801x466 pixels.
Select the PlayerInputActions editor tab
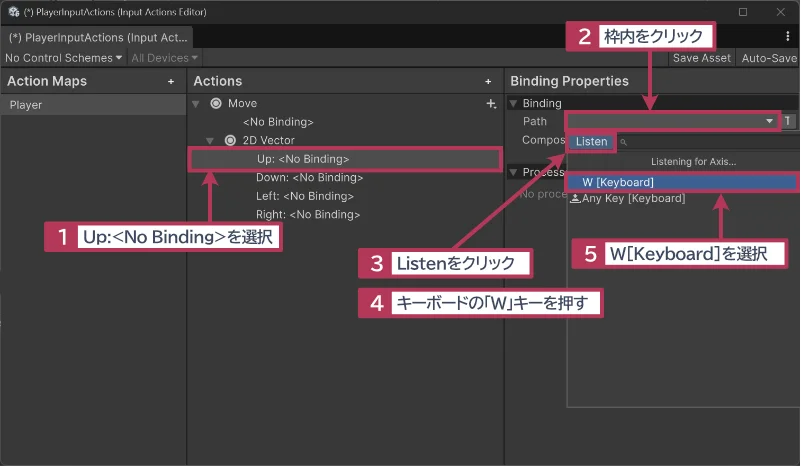click(97, 36)
